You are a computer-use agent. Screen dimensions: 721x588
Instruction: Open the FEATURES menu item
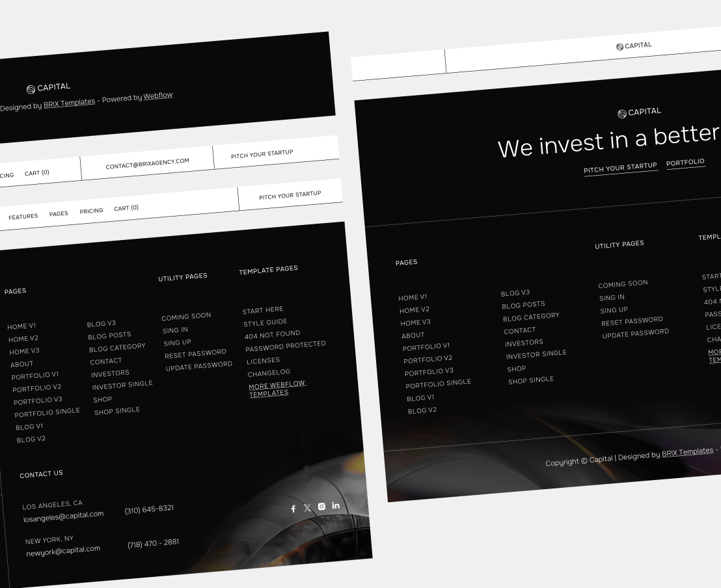23,216
